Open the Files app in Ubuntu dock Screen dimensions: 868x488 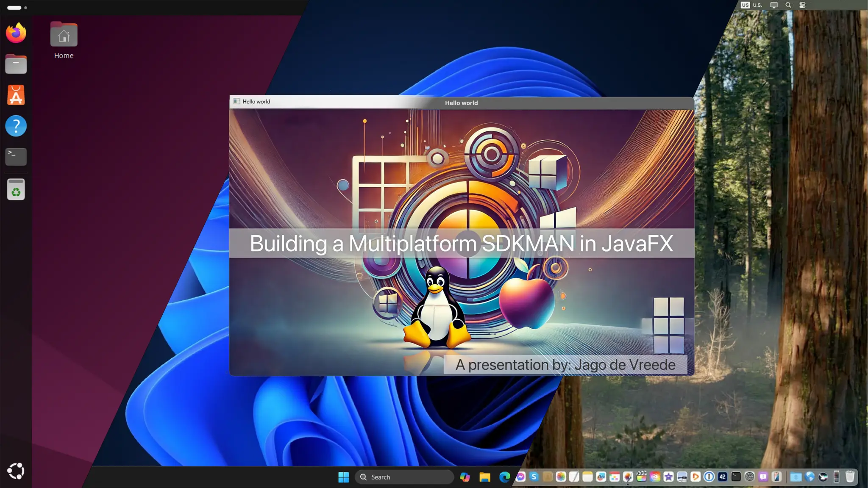(x=16, y=64)
